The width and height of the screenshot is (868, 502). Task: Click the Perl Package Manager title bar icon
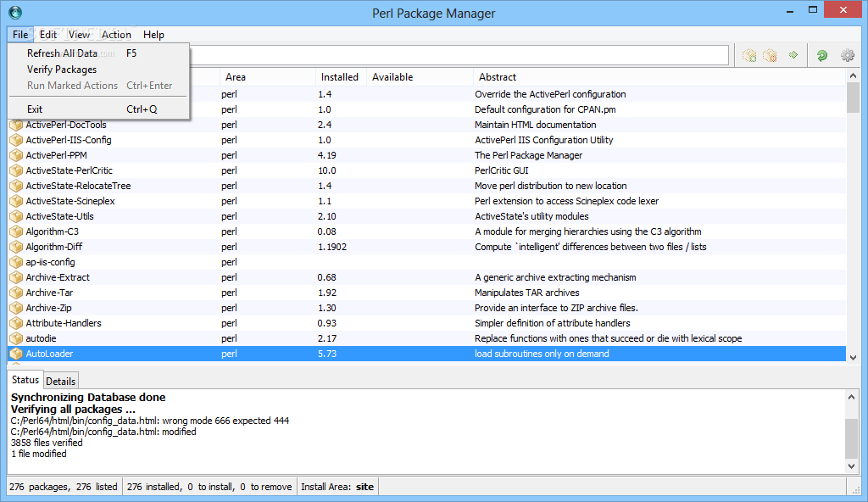point(15,12)
